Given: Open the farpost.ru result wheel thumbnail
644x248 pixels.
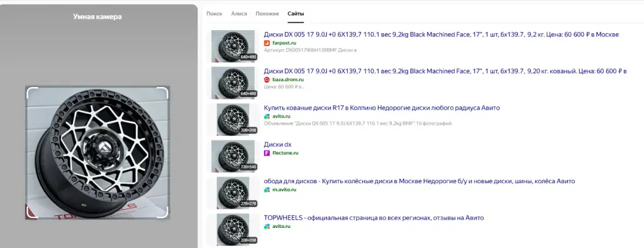Looking at the screenshot, I should tap(233, 46).
